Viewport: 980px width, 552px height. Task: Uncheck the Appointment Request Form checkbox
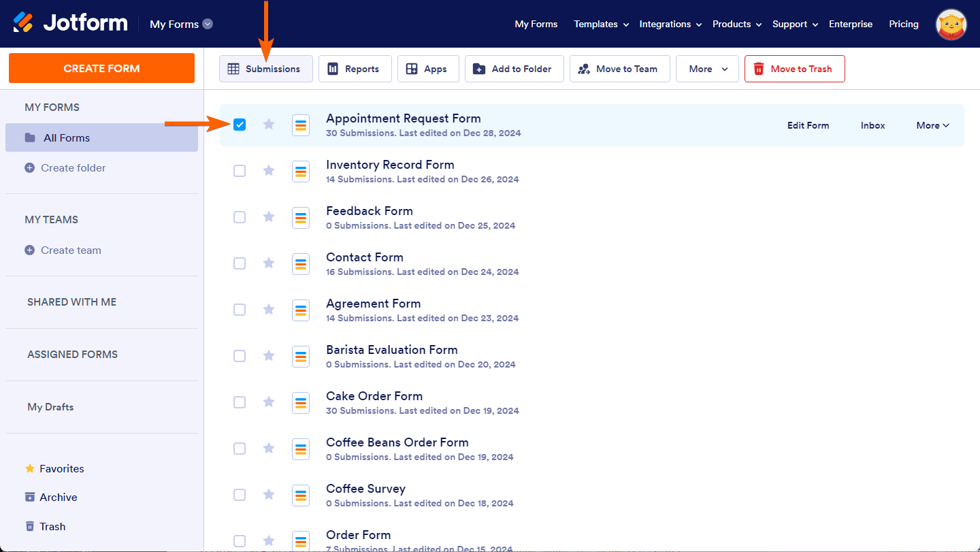240,125
